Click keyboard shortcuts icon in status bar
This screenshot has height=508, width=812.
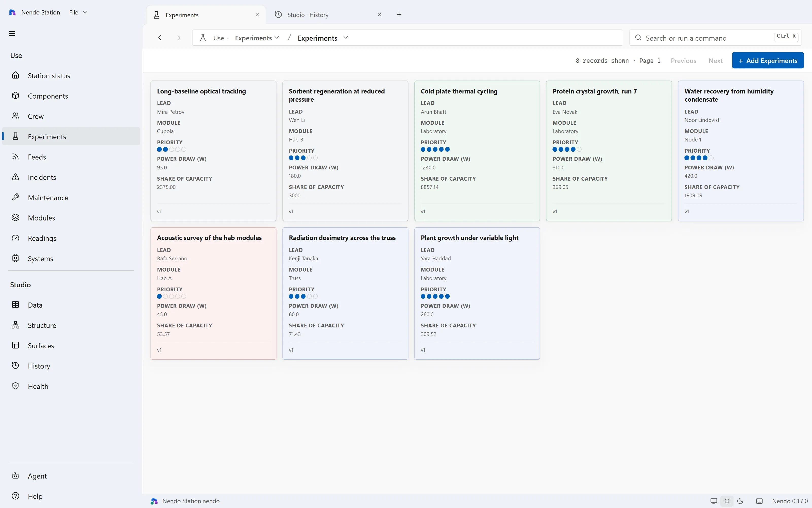point(759,501)
